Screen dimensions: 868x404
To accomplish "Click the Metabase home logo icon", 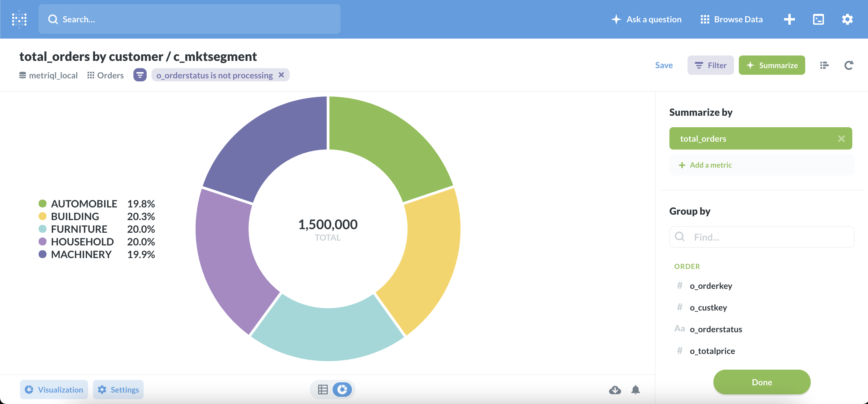I will [x=19, y=19].
